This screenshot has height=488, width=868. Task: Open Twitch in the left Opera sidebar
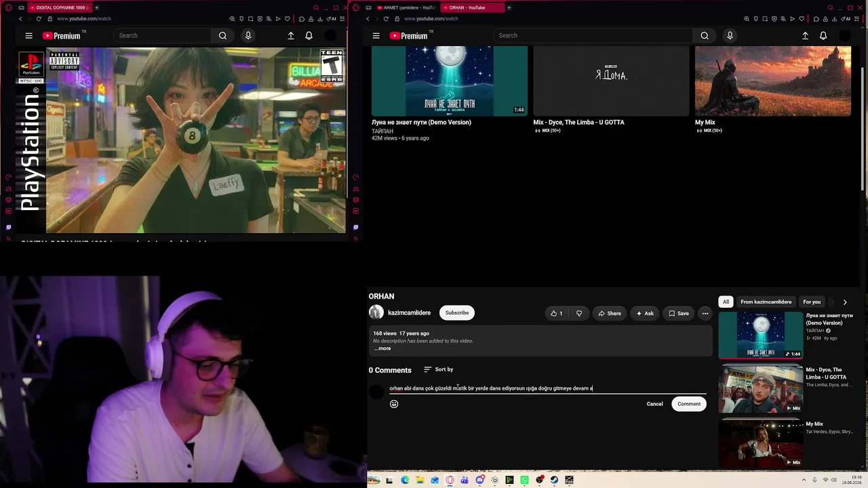9,228
